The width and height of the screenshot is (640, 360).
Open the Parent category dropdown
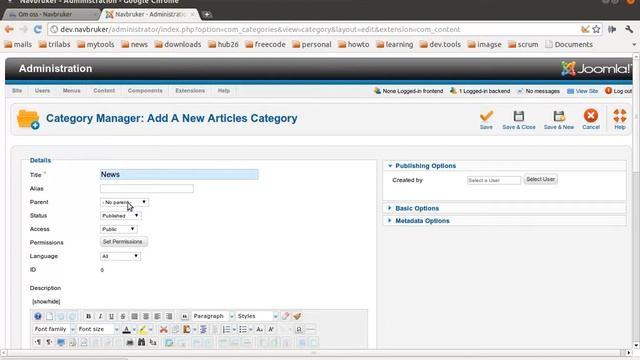click(124, 202)
